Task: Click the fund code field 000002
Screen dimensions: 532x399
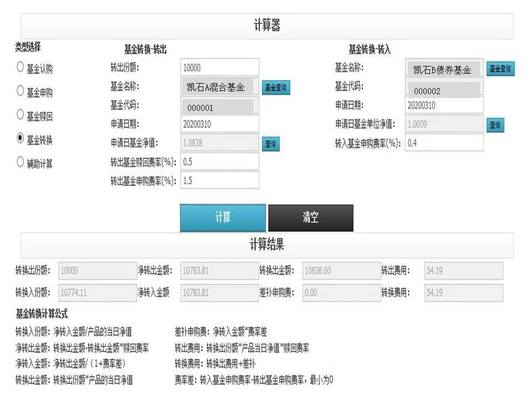Action: coord(444,88)
